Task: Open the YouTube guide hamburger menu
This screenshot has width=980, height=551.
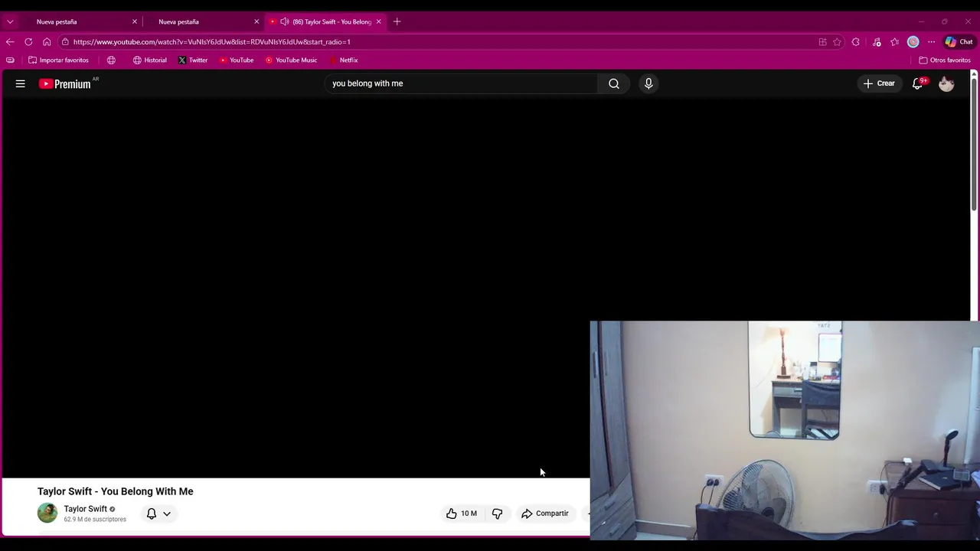Action: tap(21, 83)
